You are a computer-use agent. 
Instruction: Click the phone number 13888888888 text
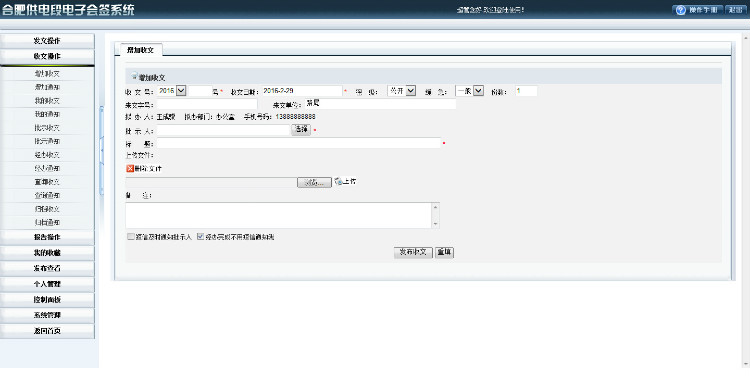[x=295, y=117]
